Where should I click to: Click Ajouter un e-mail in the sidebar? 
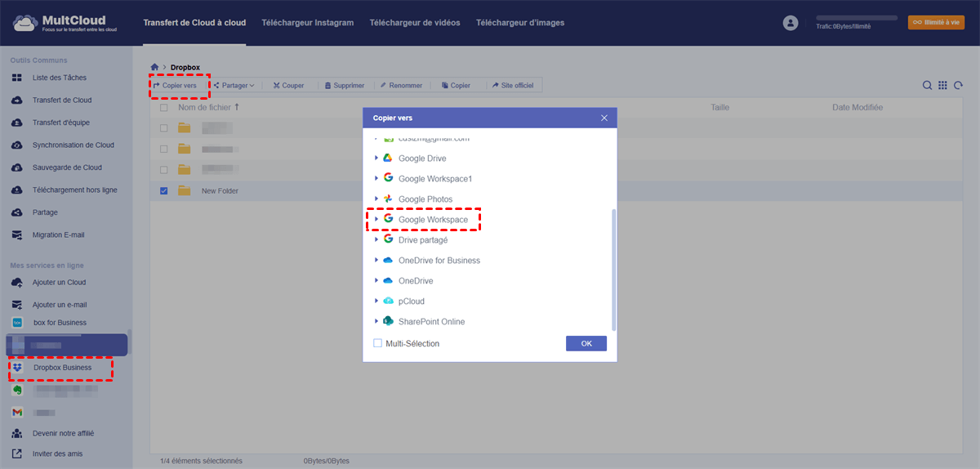tap(60, 305)
